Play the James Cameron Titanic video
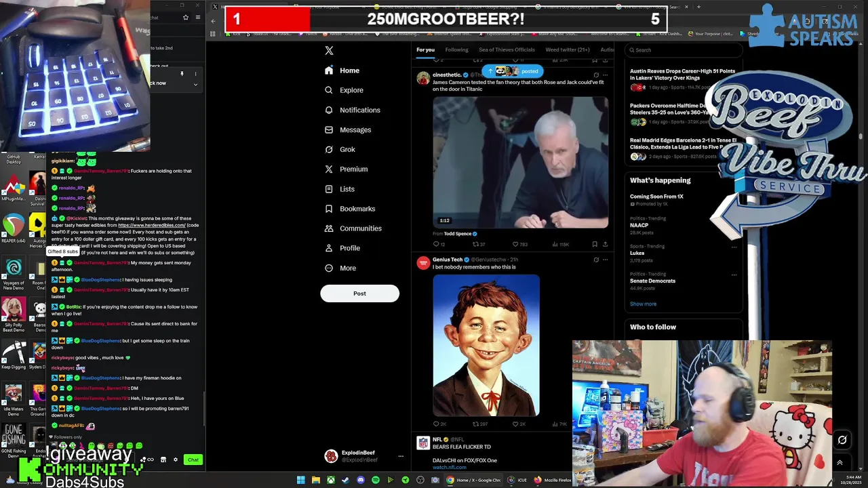Viewport: 868px width, 488px height. [520, 162]
